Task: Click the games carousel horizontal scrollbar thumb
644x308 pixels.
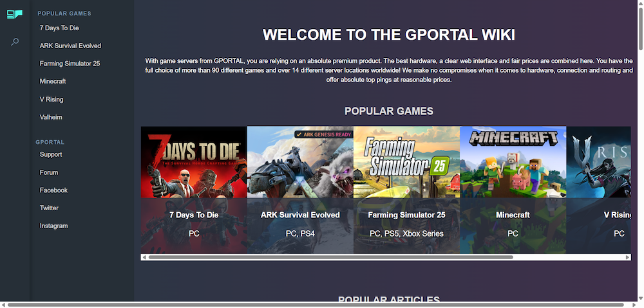Action: (330, 257)
